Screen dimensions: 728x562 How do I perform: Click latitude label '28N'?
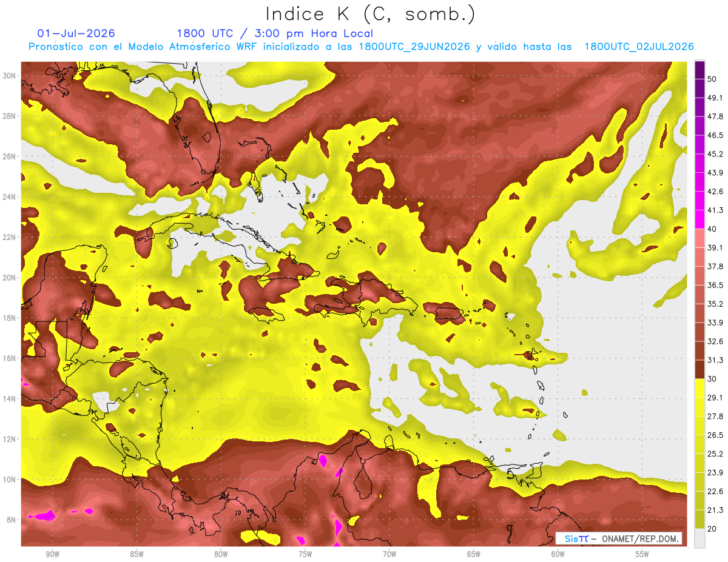tap(10, 116)
